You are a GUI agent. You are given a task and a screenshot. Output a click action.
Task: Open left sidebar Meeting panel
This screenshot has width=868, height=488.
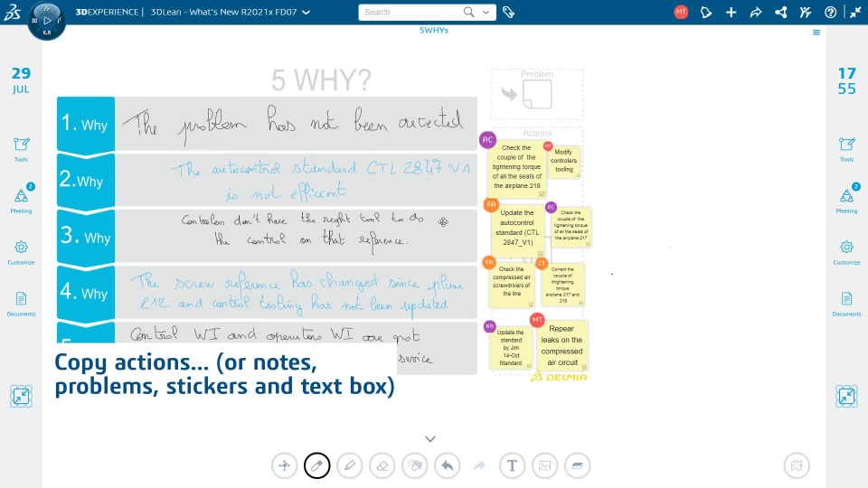(21, 200)
